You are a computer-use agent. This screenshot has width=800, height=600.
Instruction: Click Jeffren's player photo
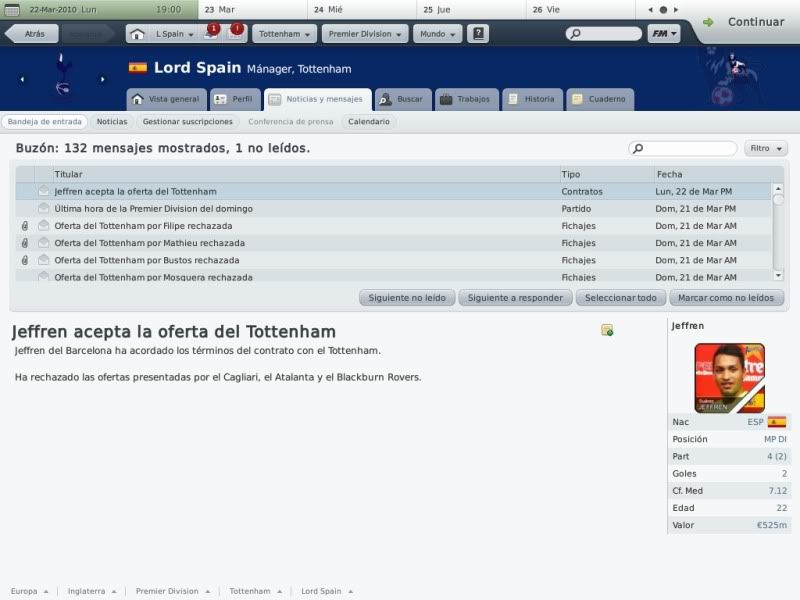729,378
